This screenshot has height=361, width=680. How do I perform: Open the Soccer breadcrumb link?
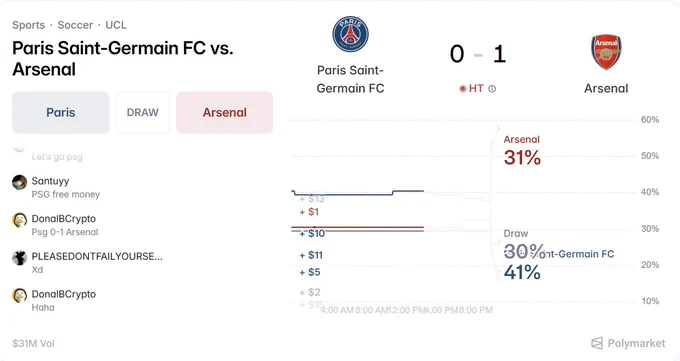click(x=75, y=25)
